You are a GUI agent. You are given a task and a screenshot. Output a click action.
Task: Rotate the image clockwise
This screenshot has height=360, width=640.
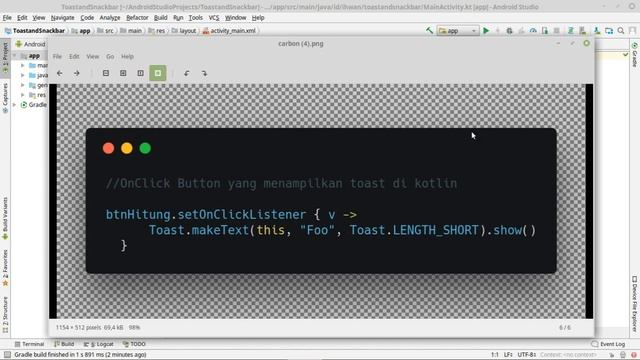(x=204, y=73)
